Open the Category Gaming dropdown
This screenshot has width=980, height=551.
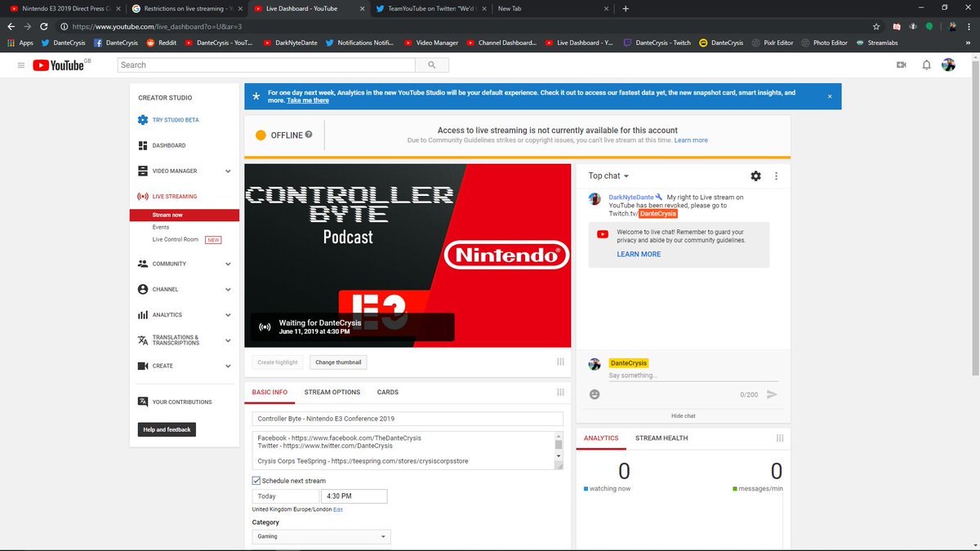click(321, 536)
